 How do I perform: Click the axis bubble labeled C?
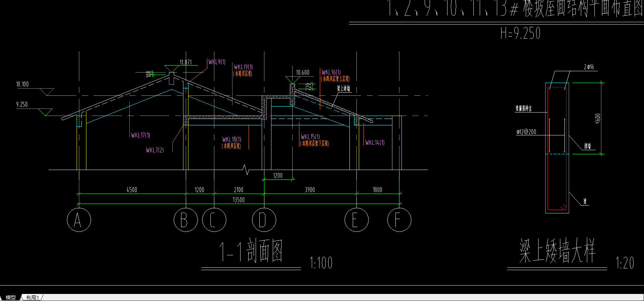point(214,220)
